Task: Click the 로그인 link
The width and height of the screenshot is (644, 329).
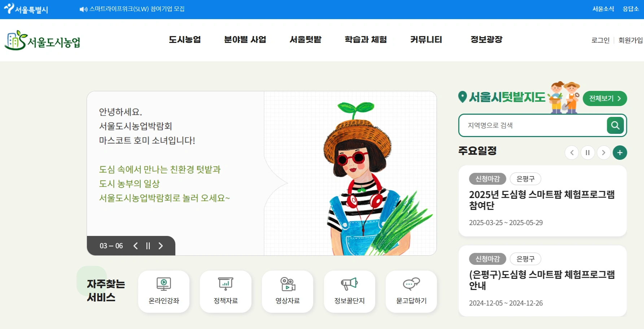Action: coord(600,40)
